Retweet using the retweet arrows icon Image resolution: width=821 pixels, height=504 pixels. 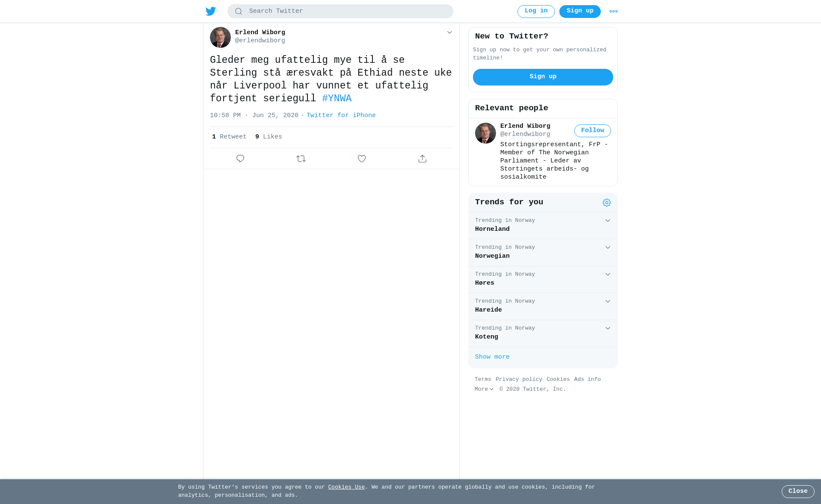coord(301,159)
